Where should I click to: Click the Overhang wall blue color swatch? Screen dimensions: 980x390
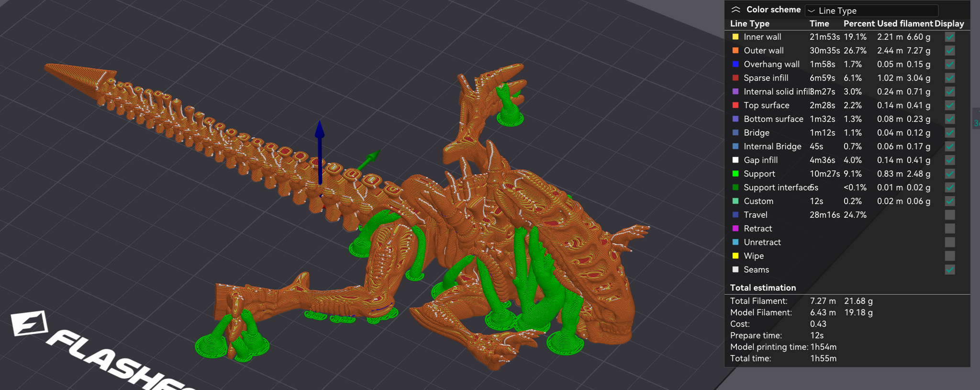coord(735,64)
